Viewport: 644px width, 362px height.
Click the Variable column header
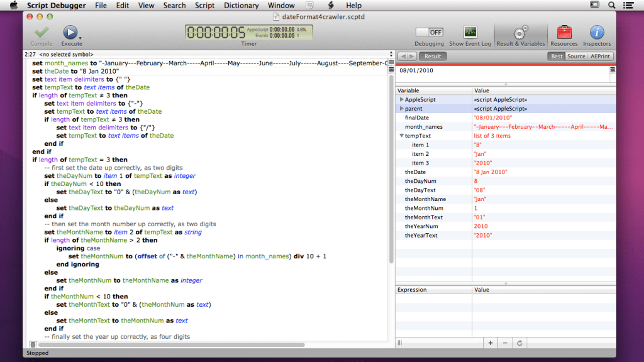point(434,90)
